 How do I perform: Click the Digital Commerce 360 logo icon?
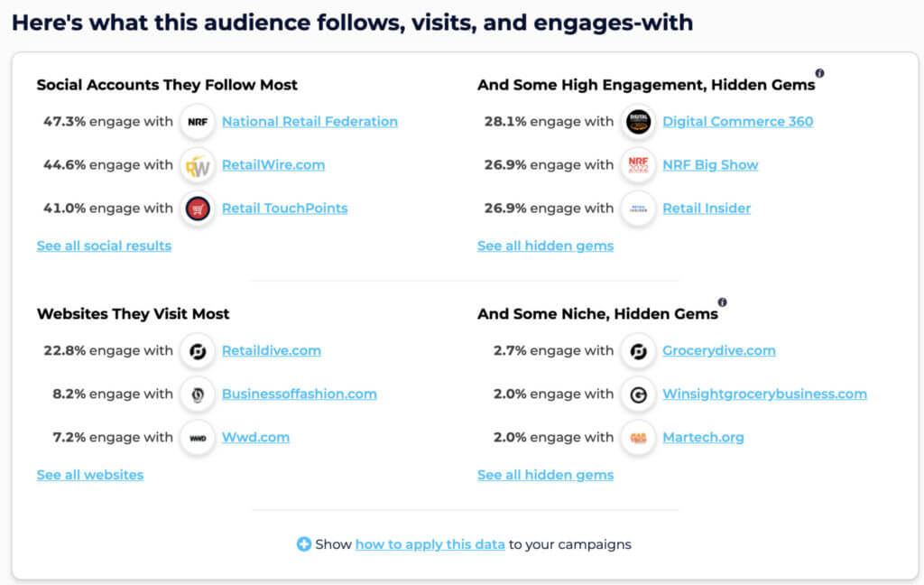pos(638,122)
